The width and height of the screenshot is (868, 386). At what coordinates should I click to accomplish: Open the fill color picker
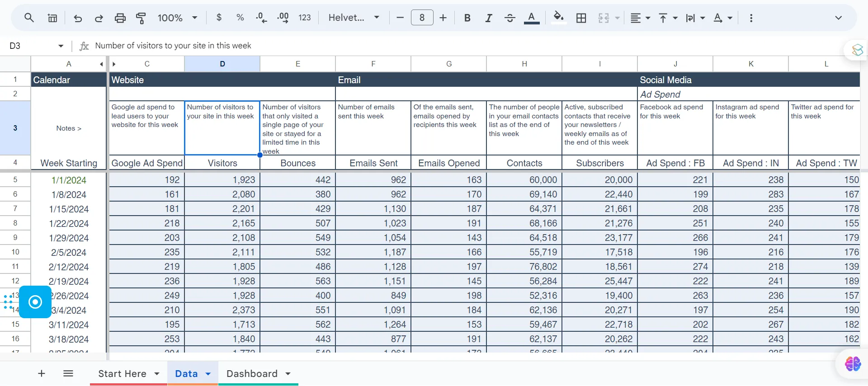tap(559, 18)
